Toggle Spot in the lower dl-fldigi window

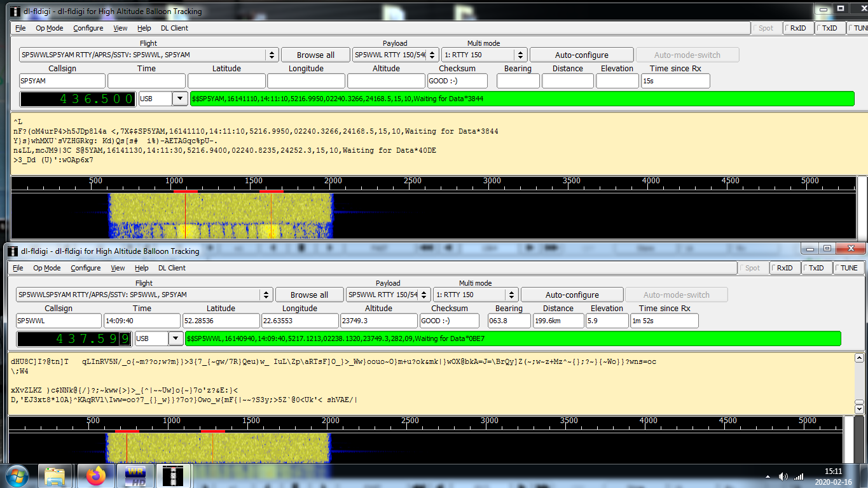tap(752, 268)
